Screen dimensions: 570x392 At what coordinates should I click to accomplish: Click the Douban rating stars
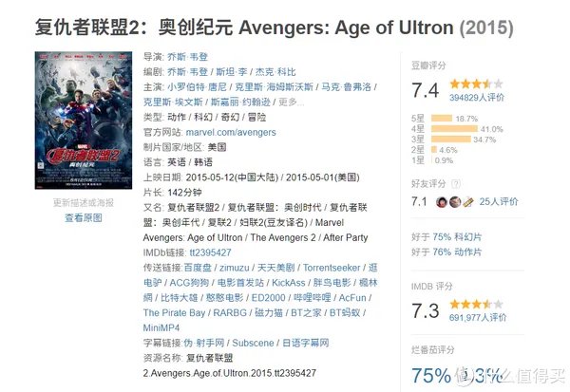tap(470, 84)
